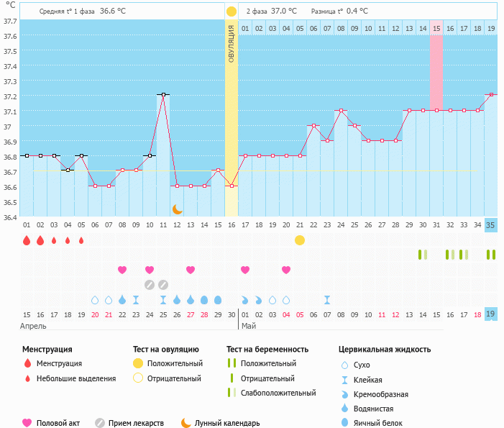
Task: Click the creamy fluid icon under 01 May
Action: click(245, 301)
